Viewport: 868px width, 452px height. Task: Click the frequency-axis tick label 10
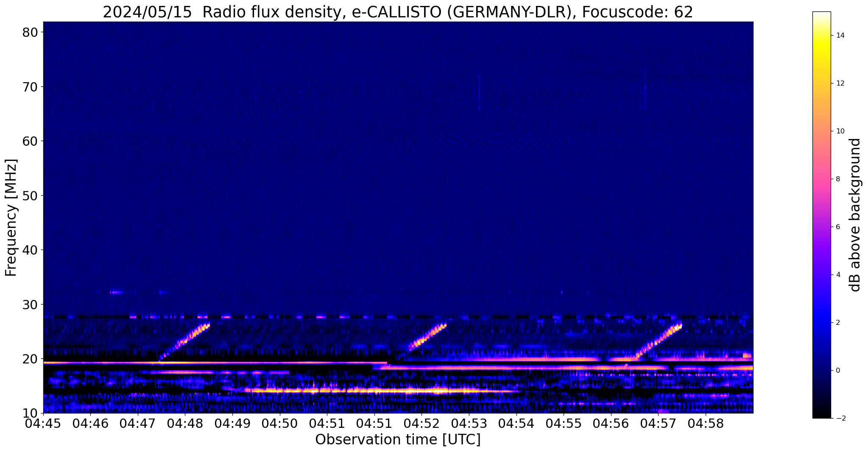click(x=30, y=413)
